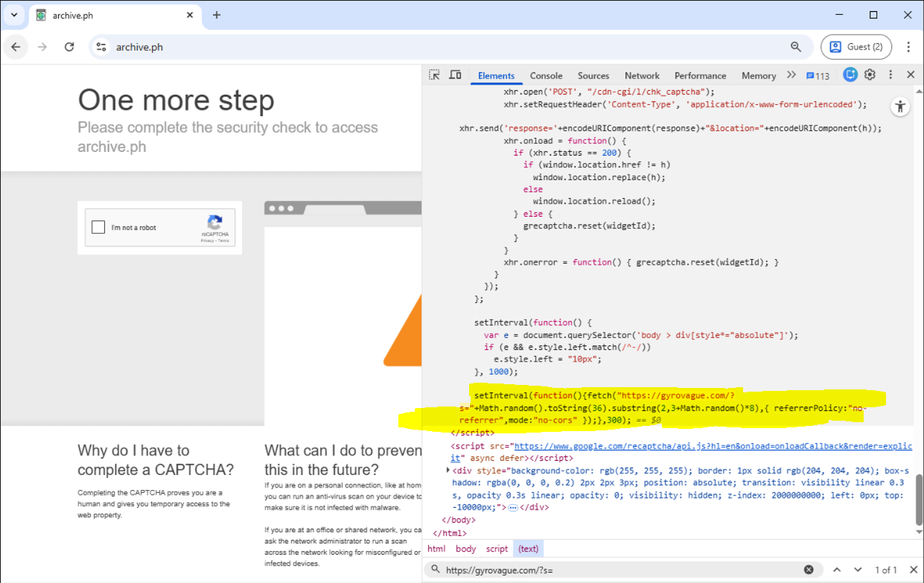Open the Guest (2) profile button
This screenshot has height=583, width=924.
pos(856,47)
